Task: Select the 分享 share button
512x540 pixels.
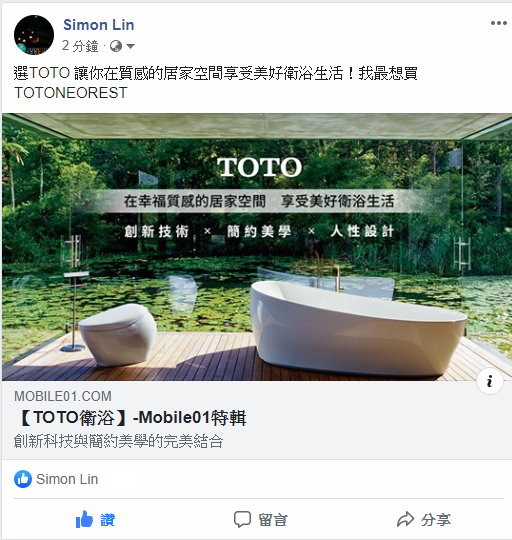Action: coord(424,519)
